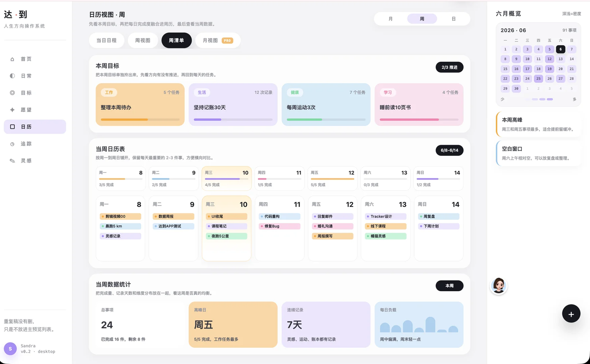The height and width of the screenshot is (364, 590).
Task: Open the 空白窗口 insight card
Action: tap(538, 153)
